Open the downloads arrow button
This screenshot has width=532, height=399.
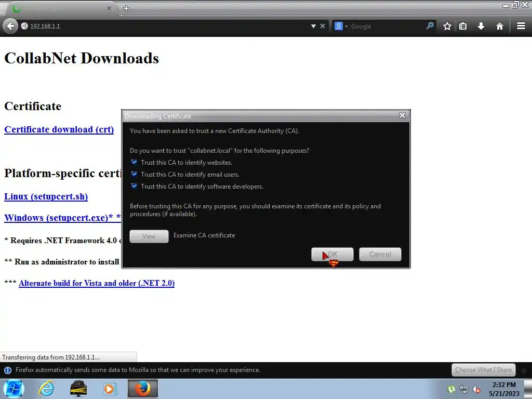[x=481, y=26]
